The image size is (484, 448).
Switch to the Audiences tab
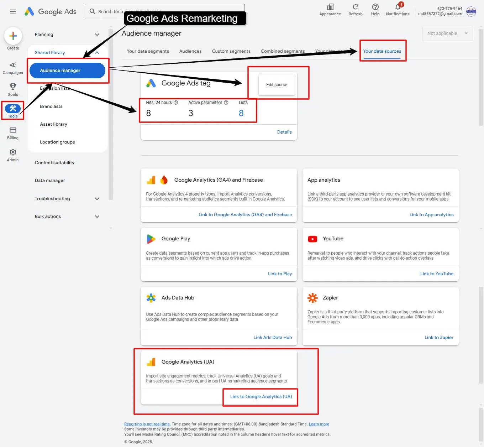[190, 51]
